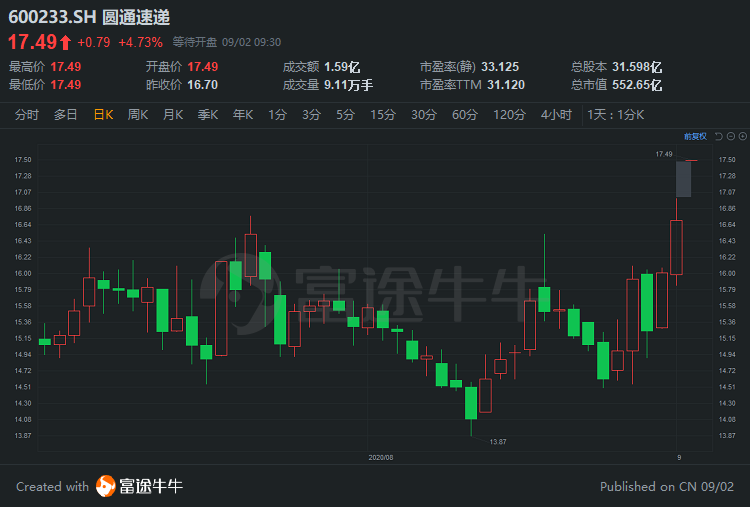Image resolution: width=750 pixels, height=507 pixels.
Task: Choose the 5分 interval
Action: pyautogui.click(x=345, y=115)
